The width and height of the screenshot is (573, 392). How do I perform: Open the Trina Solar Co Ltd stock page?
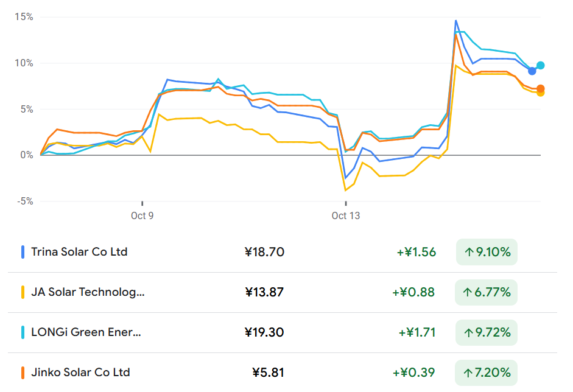(x=79, y=252)
